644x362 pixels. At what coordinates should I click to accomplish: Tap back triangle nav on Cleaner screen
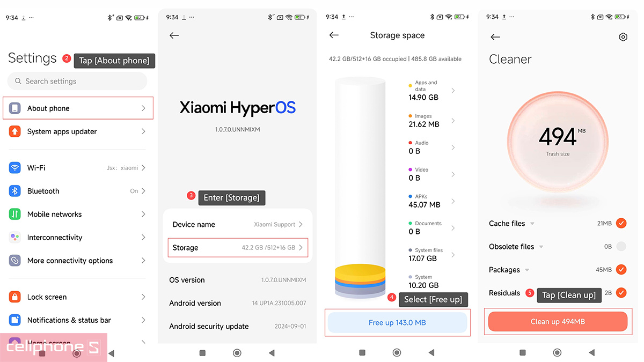592,353
